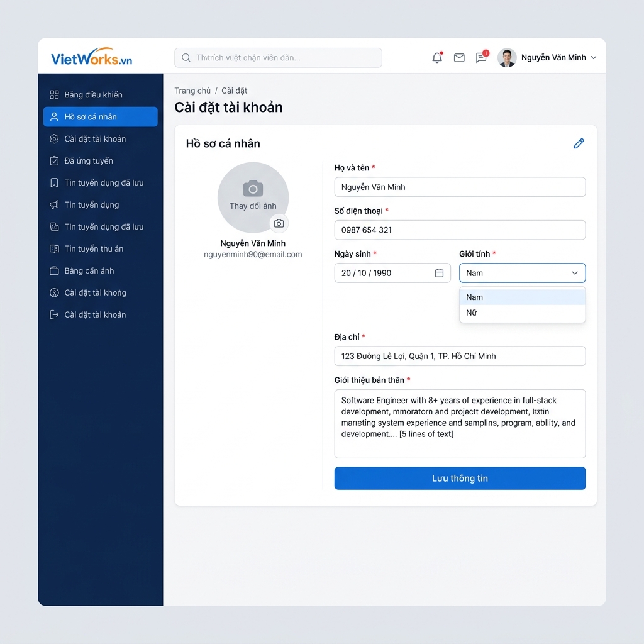Open the mail envelope icon
The width and height of the screenshot is (644, 644).
[459, 58]
